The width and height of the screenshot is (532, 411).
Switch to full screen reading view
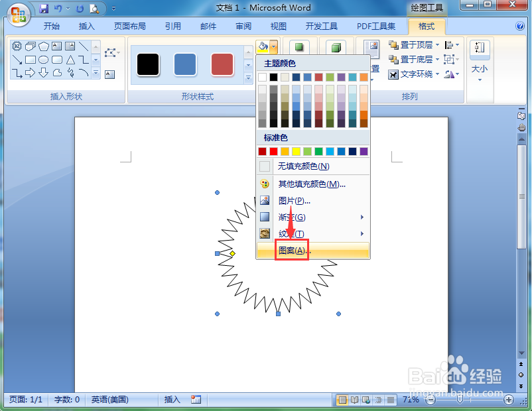pos(354,400)
